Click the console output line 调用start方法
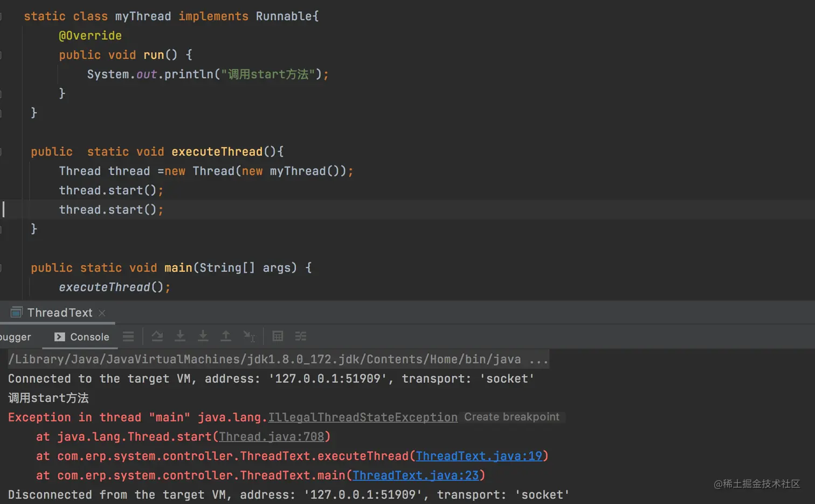 tap(49, 398)
